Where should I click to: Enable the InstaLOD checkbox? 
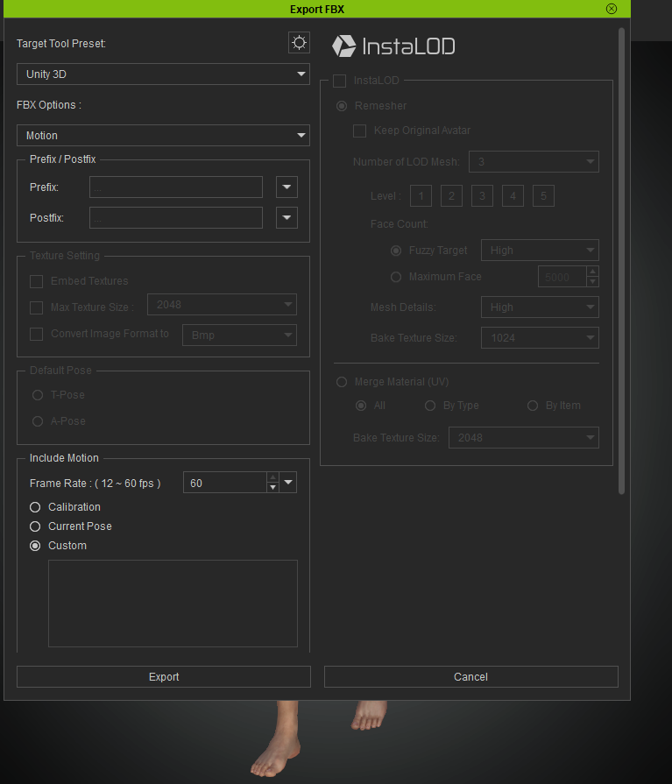pyautogui.click(x=340, y=81)
